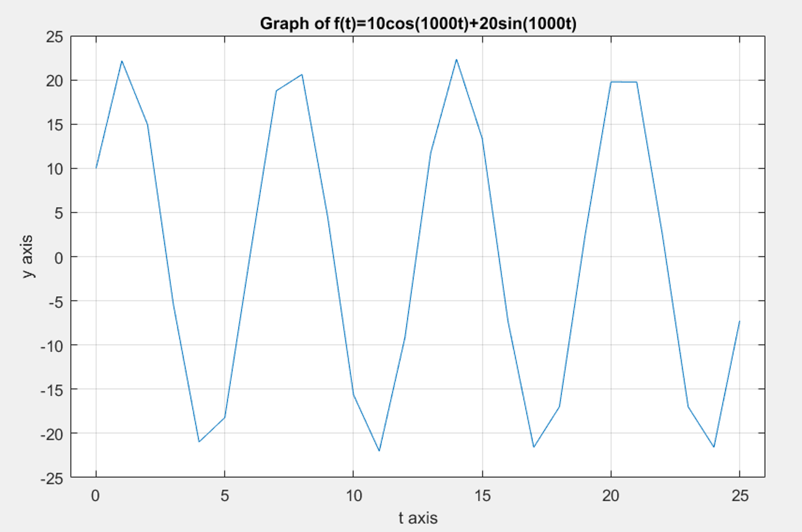Select the t axis label
The width and height of the screenshot is (802, 532).
[x=417, y=517]
